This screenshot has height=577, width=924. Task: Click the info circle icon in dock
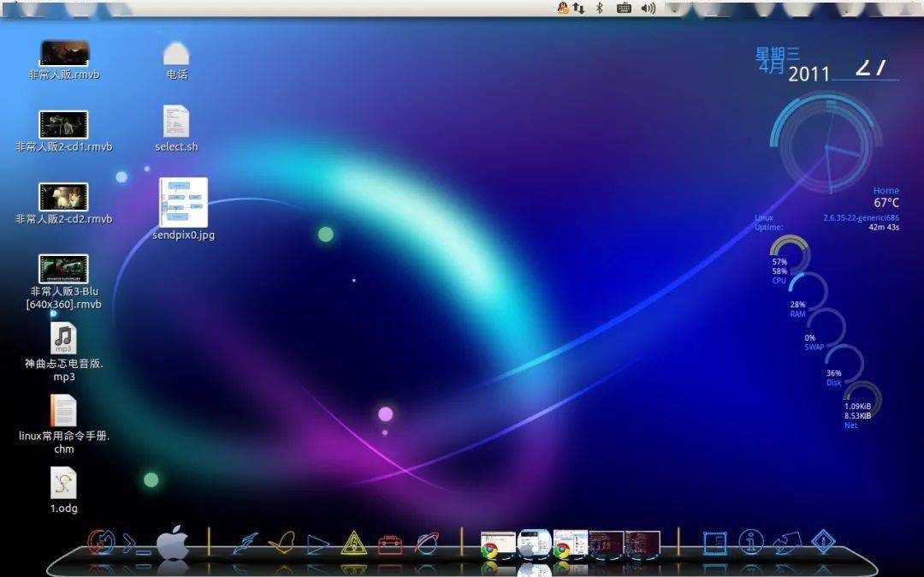751,542
